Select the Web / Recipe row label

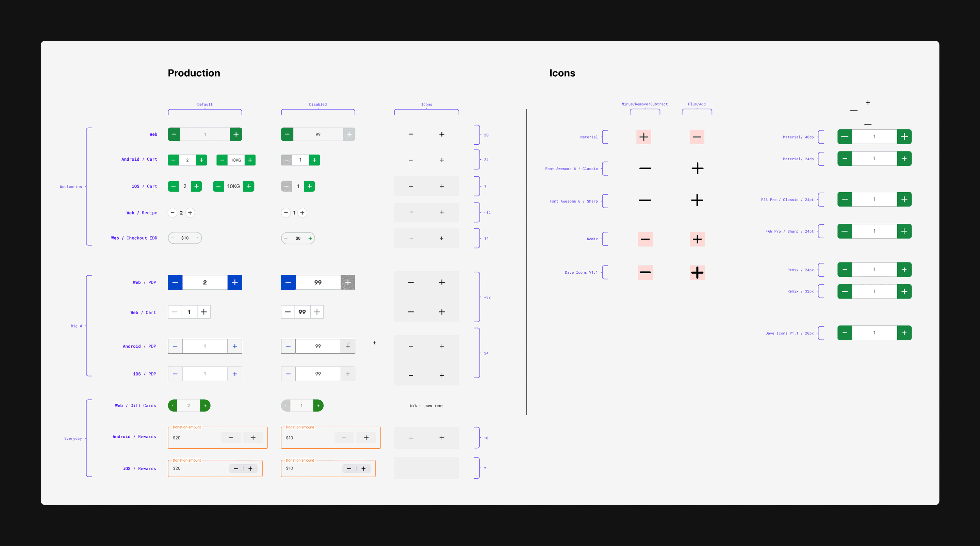point(142,213)
